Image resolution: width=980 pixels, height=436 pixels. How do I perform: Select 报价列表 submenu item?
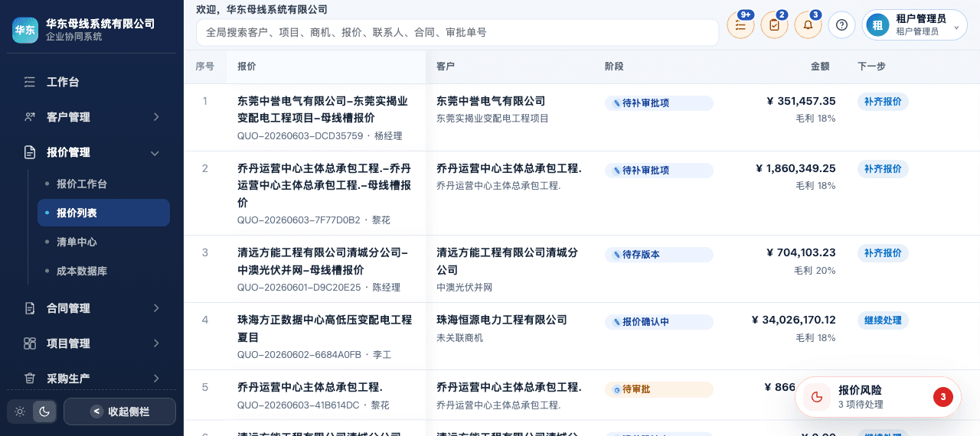pyautogui.click(x=103, y=213)
